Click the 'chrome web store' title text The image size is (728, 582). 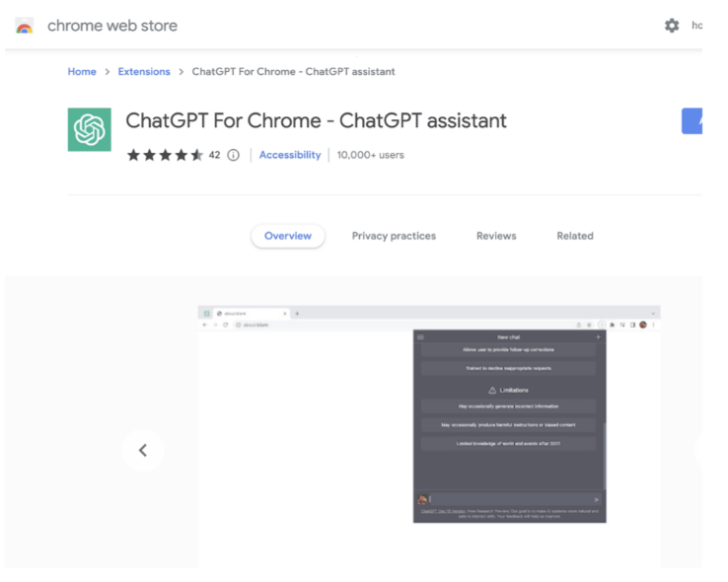[112, 26]
